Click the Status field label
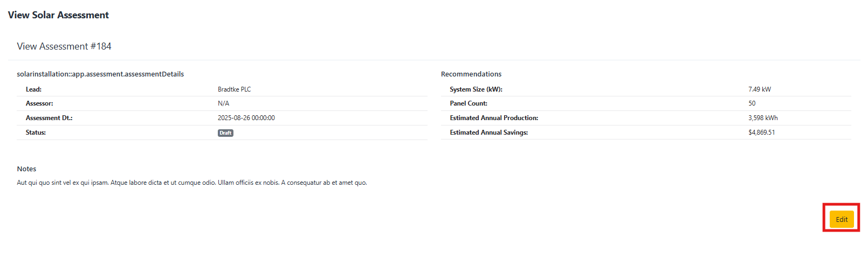This screenshot has height=265, width=868. [x=36, y=132]
